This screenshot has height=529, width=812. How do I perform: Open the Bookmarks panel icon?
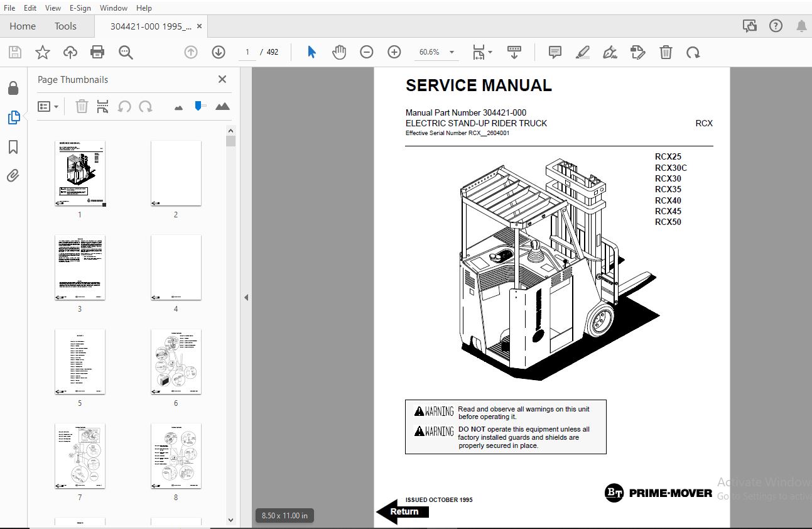pos(13,147)
